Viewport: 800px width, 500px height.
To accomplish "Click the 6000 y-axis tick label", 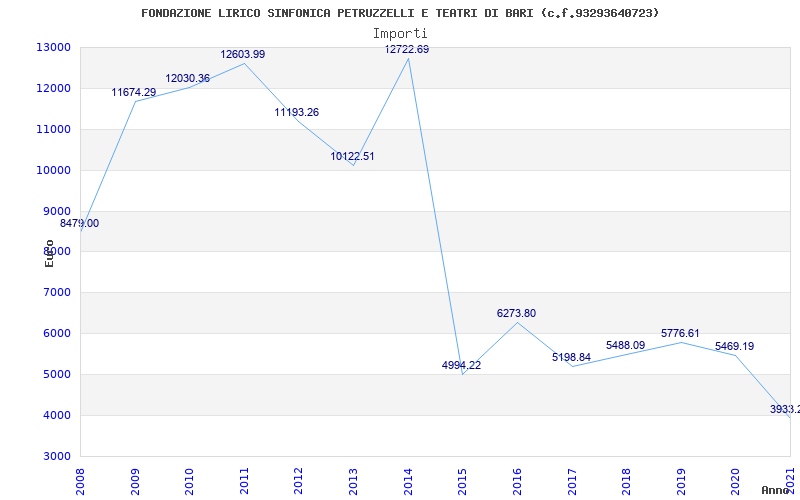I will click(56, 334).
